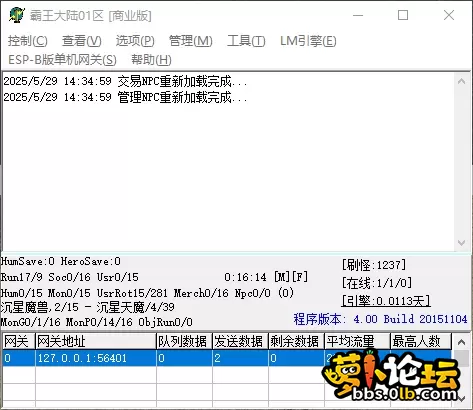Open the 控制(C) menu
473x410 pixels.
(x=28, y=41)
